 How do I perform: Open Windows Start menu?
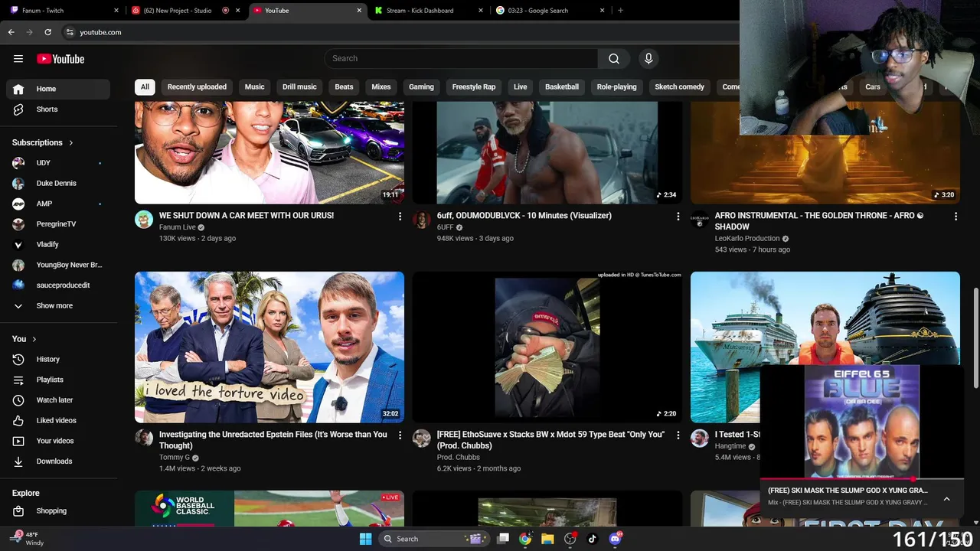point(365,539)
